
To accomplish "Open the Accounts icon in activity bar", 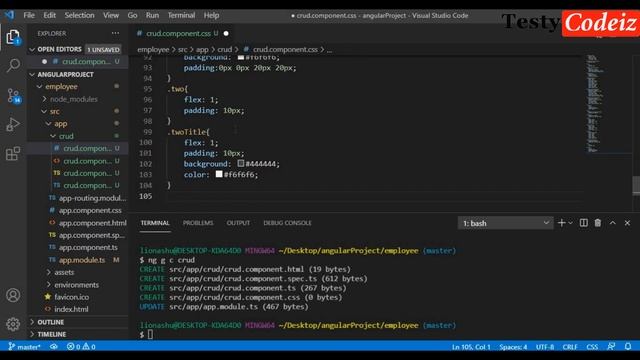I will click(13, 295).
